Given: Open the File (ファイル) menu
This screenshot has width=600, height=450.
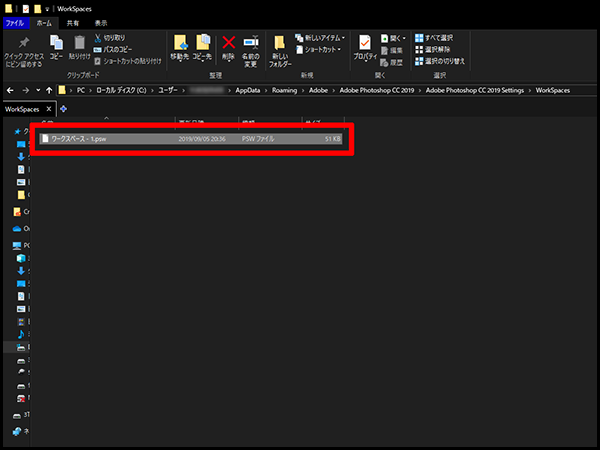Looking at the screenshot, I should (x=15, y=21).
